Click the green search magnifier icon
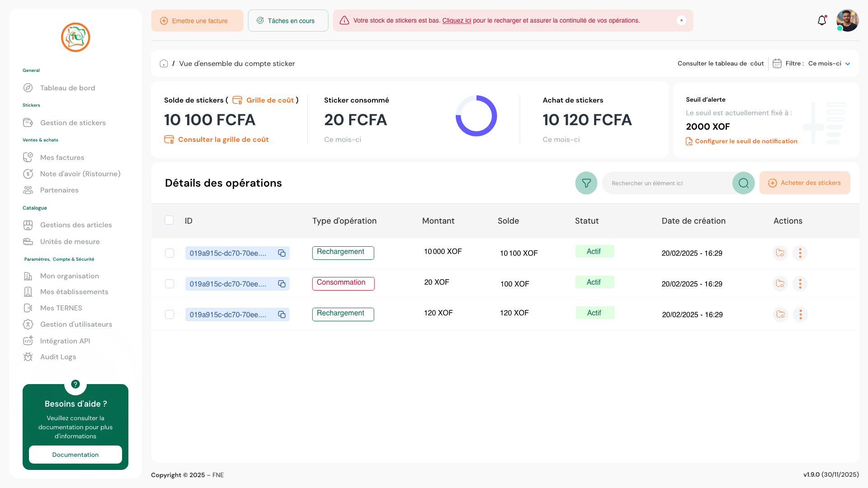868x488 pixels. (743, 183)
